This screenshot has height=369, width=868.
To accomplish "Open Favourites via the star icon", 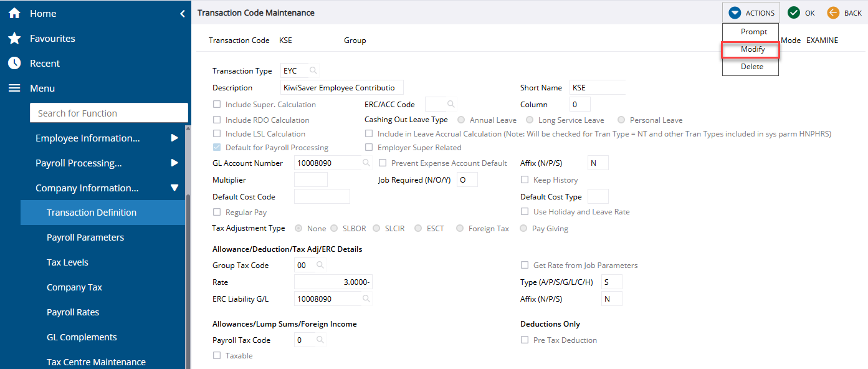I will coord(14,39).
